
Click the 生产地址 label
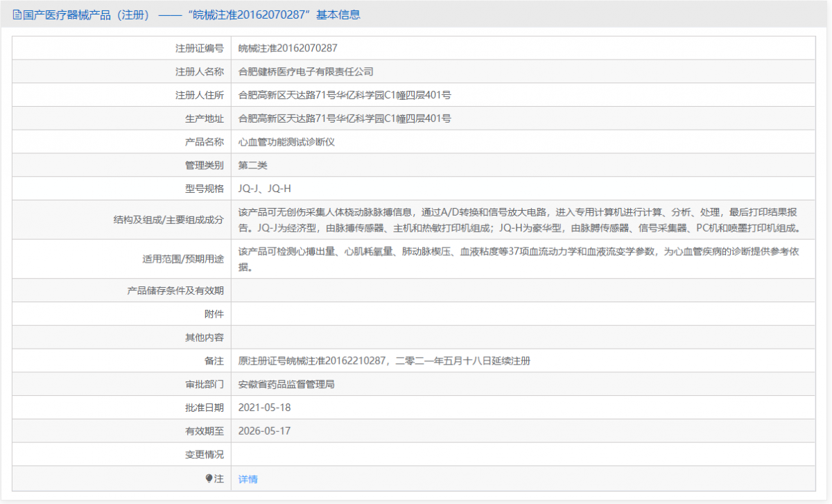pyautogui.click(x=205, y=119)
